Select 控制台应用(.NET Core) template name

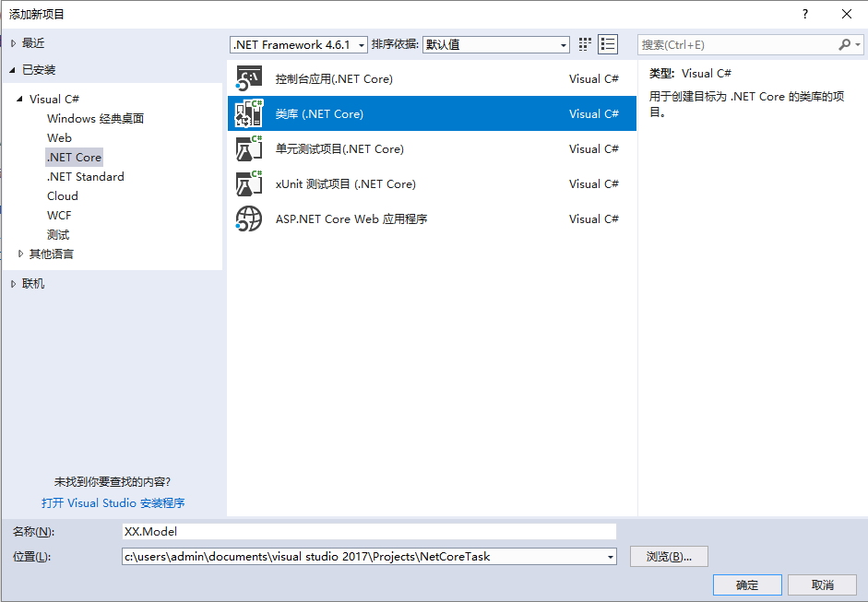334,78
